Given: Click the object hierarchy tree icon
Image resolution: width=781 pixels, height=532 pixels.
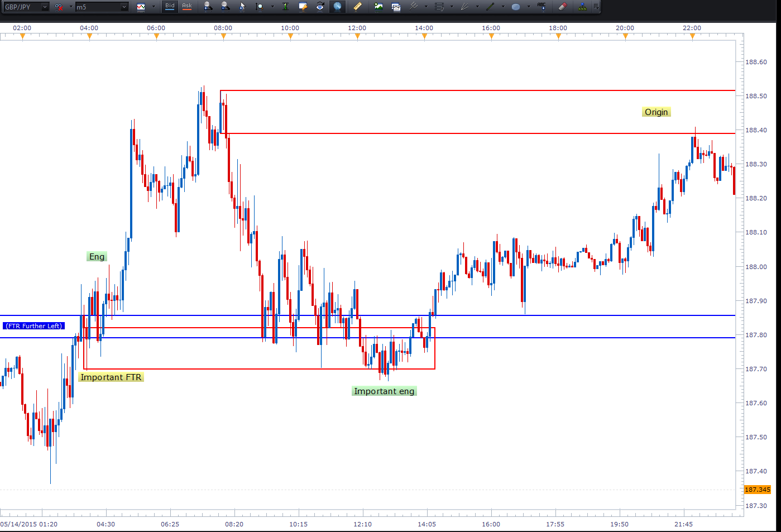Looking at the screenshot, I should [582, 7].
